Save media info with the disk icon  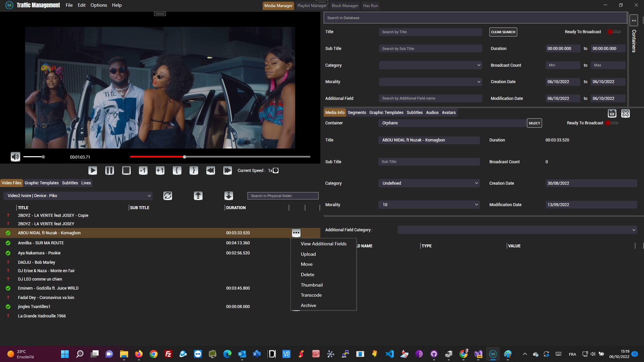point(612,114)
